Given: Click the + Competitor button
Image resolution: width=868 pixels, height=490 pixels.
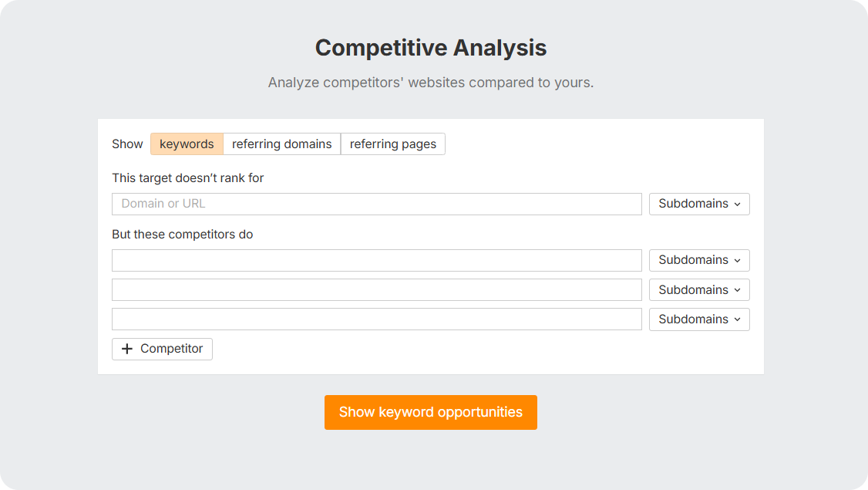Looking at the screenshot, I should [162, 349].
